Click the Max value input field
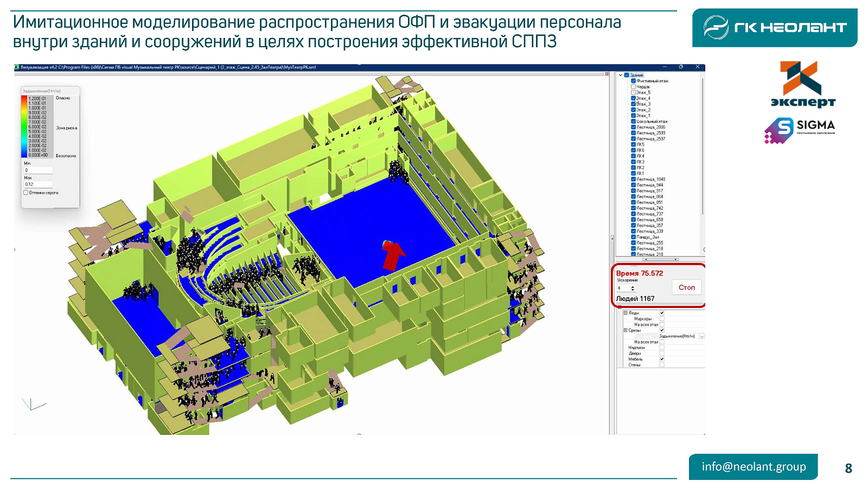The width and height of the screenshot is (868, 488). point(38,184)
